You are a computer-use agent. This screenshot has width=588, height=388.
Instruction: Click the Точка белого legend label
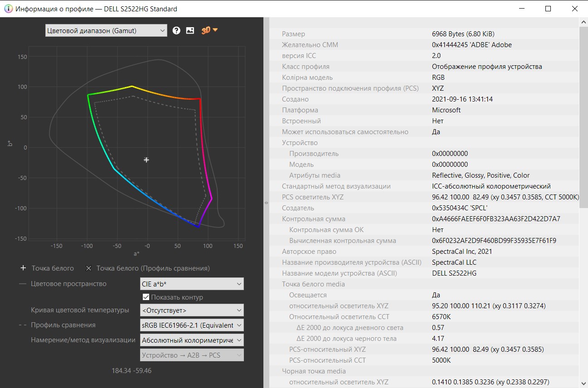click(x=53, y=268)
